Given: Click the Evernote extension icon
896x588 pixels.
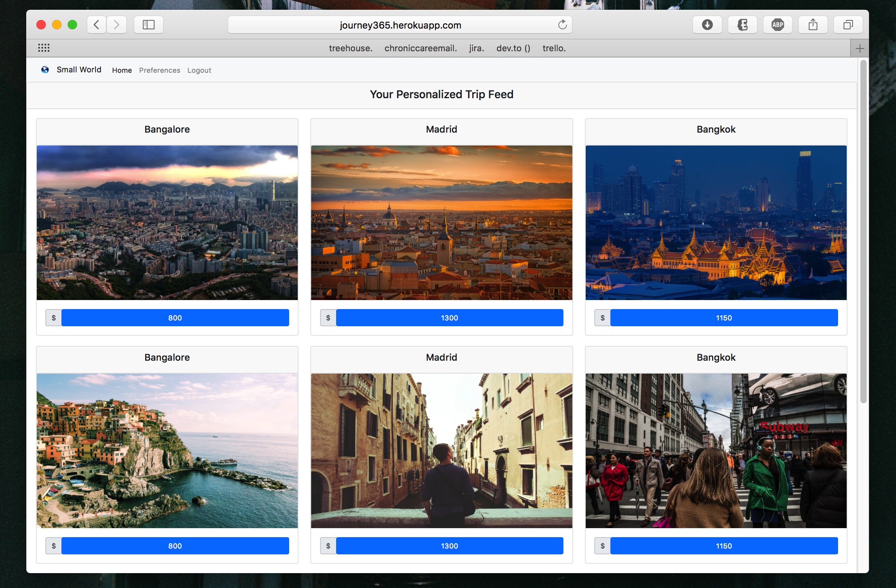Looking at the screenshot, I should tap(742, 25).
